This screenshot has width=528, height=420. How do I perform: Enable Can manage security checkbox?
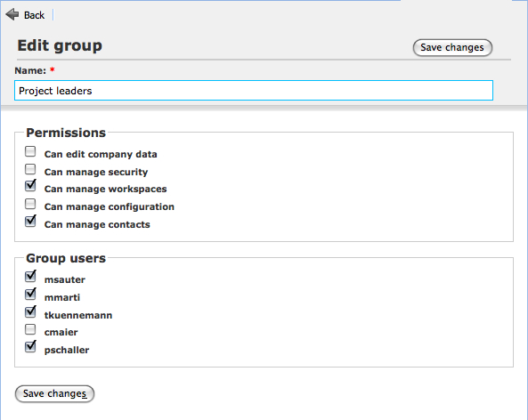(30, 169)
